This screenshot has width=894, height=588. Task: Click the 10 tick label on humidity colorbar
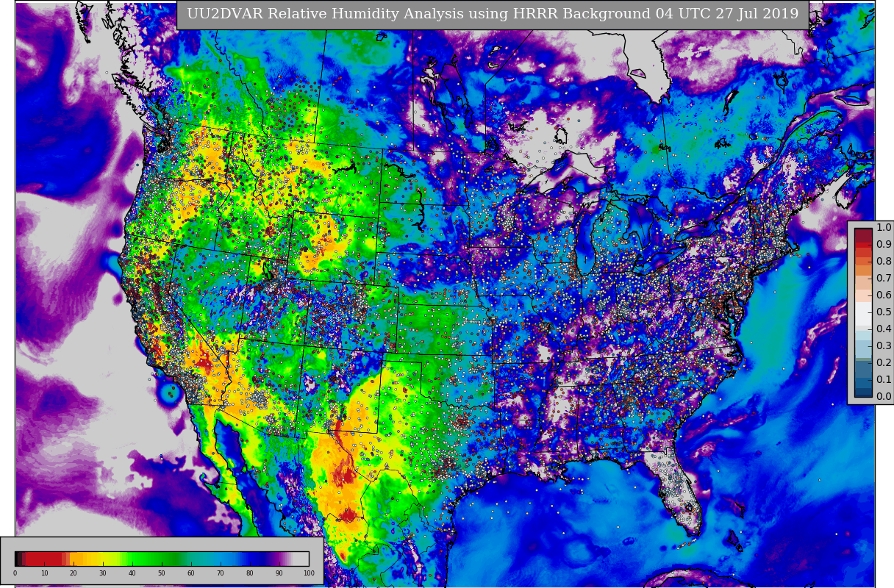[x=44, y=573]
